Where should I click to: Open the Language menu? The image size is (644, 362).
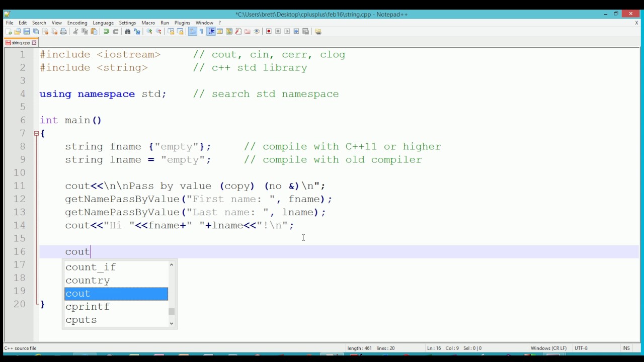(x=103, y=23)
